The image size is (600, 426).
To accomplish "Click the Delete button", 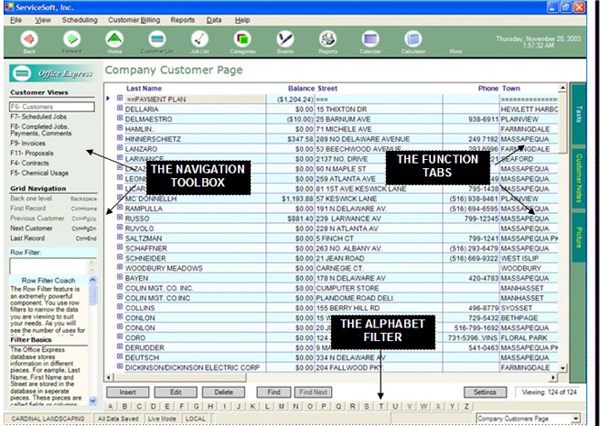I will point(223,392).
